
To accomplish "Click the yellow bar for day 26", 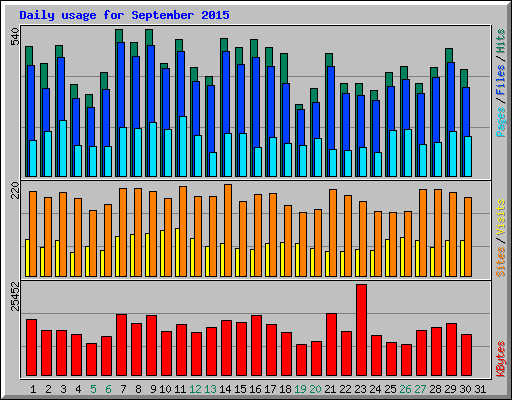I will 402,257.
